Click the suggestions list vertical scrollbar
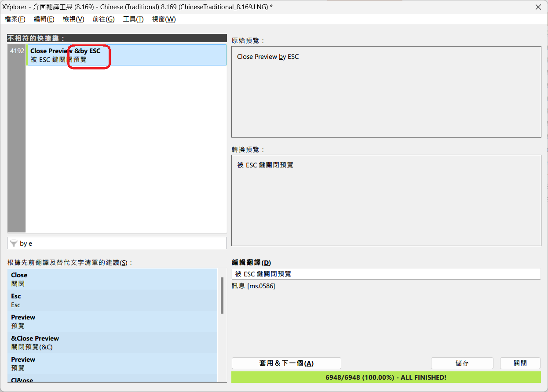The height and width of the screenshot is (392, 548). pos(222,296)
